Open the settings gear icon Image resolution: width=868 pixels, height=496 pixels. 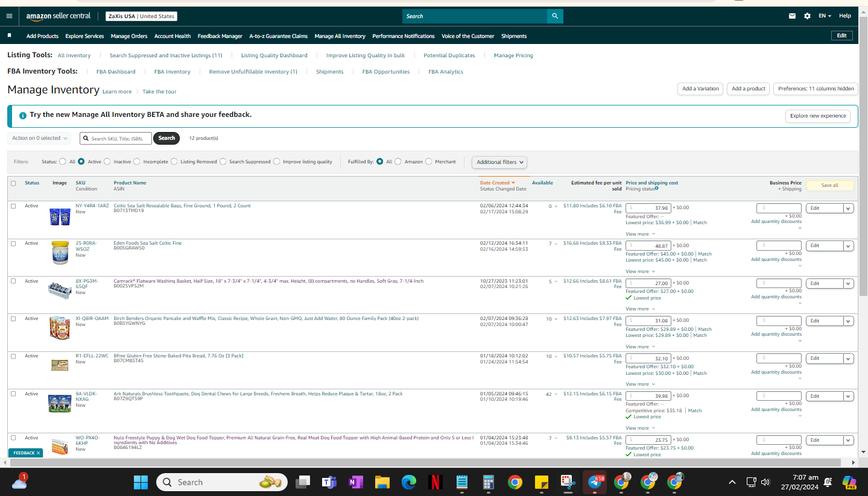click(x=808, y=16)
